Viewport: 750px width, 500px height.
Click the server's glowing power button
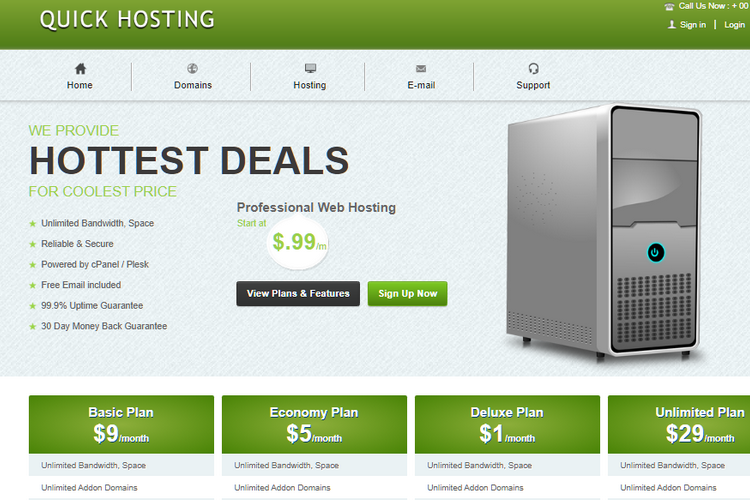[655, 253]
